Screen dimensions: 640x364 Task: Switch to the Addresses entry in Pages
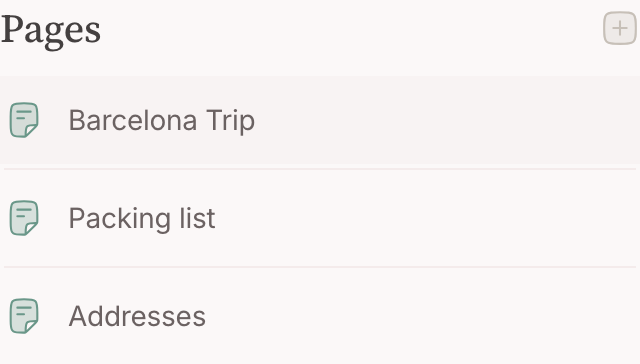click(x=320, y=316)
